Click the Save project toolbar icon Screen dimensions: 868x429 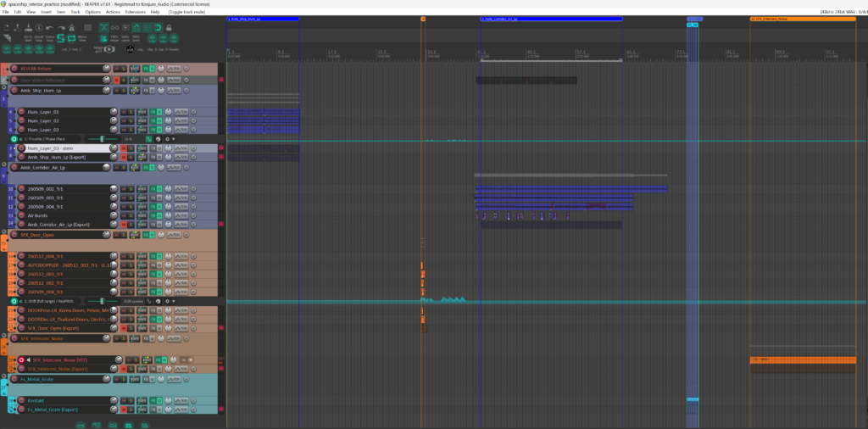(28, 28)
